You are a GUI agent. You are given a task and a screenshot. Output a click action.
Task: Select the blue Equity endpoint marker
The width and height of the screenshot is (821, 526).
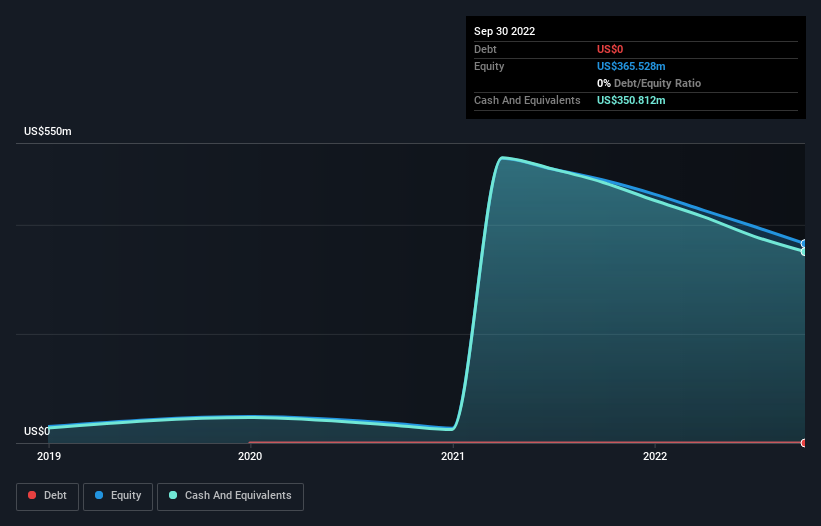coord(804,243)
